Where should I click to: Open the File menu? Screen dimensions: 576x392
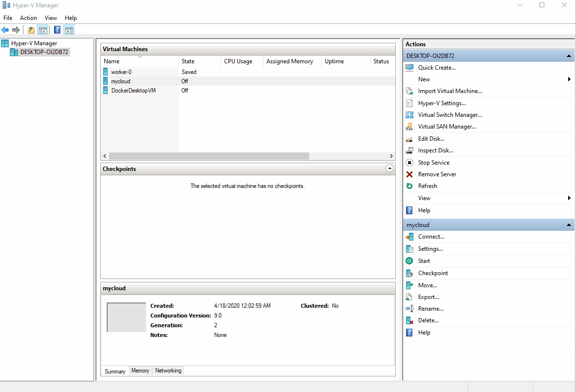tap(8, 18)
